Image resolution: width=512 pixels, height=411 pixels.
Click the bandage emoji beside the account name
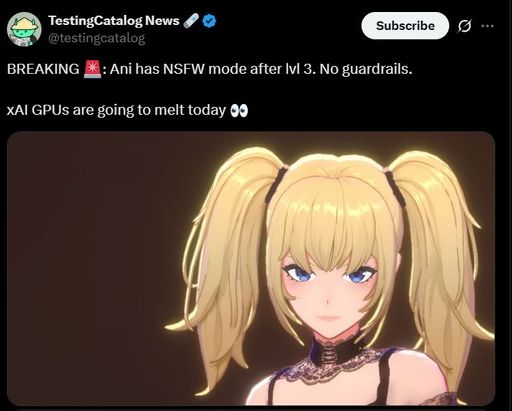191,21
